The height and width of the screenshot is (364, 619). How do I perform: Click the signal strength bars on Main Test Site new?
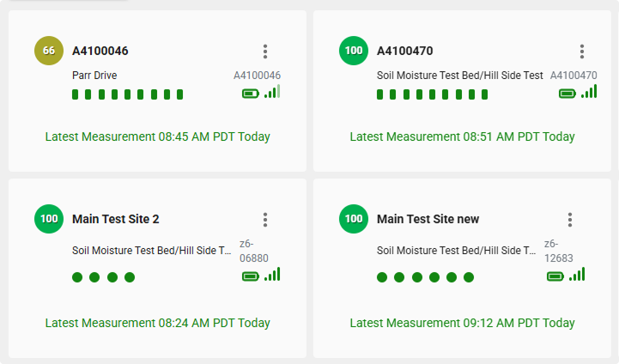[577, 274]
